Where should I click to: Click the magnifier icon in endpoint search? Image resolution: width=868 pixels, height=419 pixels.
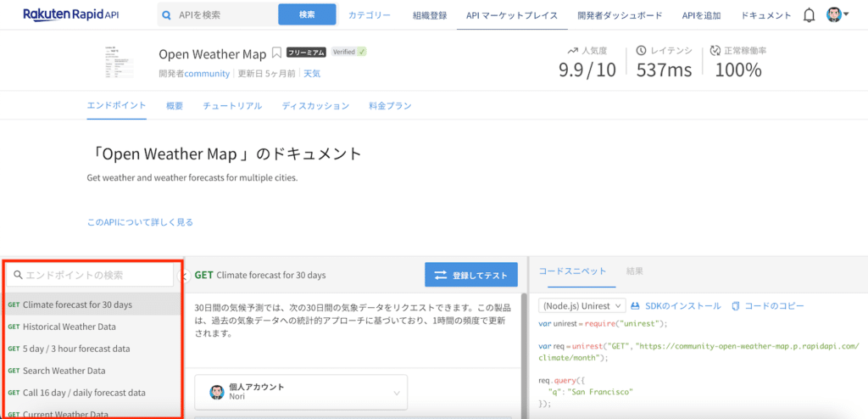18,275
